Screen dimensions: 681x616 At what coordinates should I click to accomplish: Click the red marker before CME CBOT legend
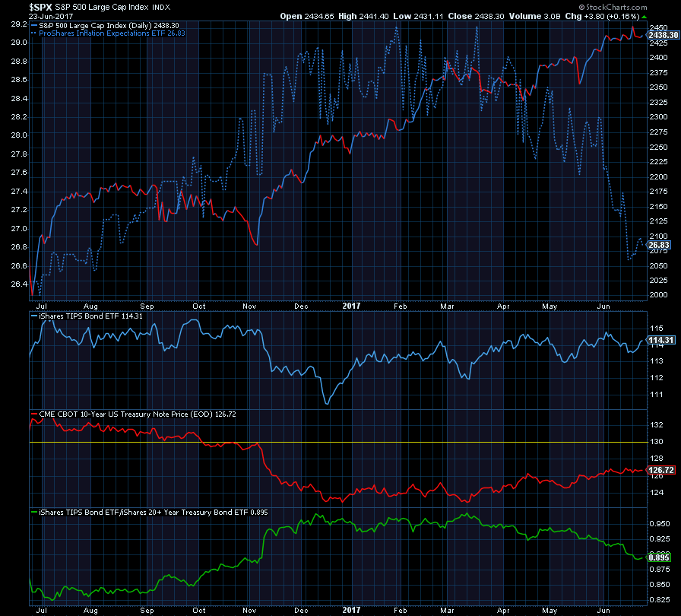[x=34, y=414]
